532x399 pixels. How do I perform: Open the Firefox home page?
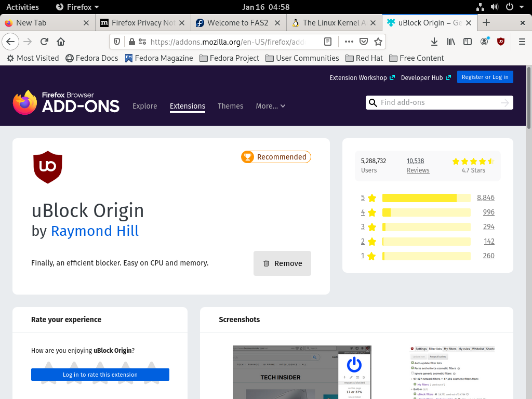tap(61, 42)
